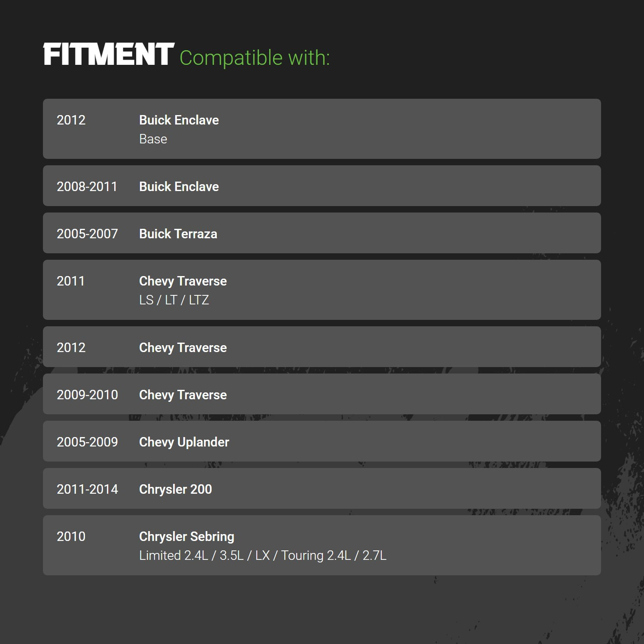The width and height of the screenshot is (644, 644).
Task: Select the Chrysler 200 row
Action: click(322, 489)
